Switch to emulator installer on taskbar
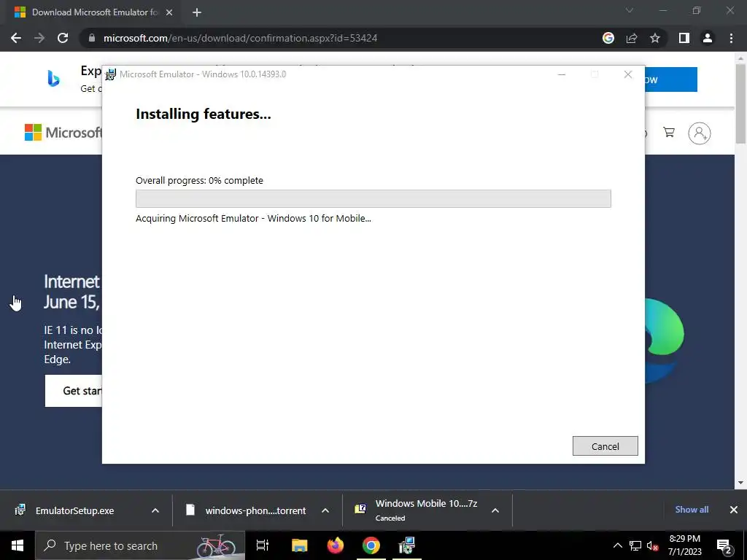Screen dimensions: 747x560 [x=407, y=545]
